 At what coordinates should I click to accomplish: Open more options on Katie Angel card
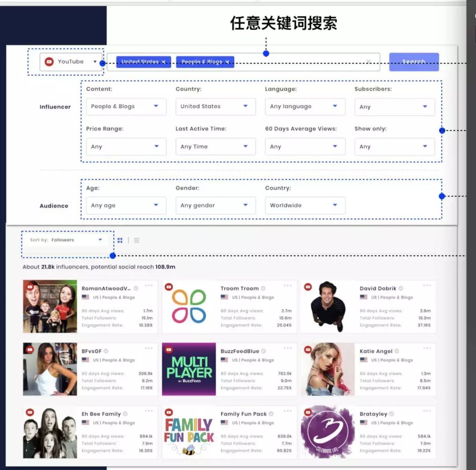pyautogui.click(x=427, y=348)
